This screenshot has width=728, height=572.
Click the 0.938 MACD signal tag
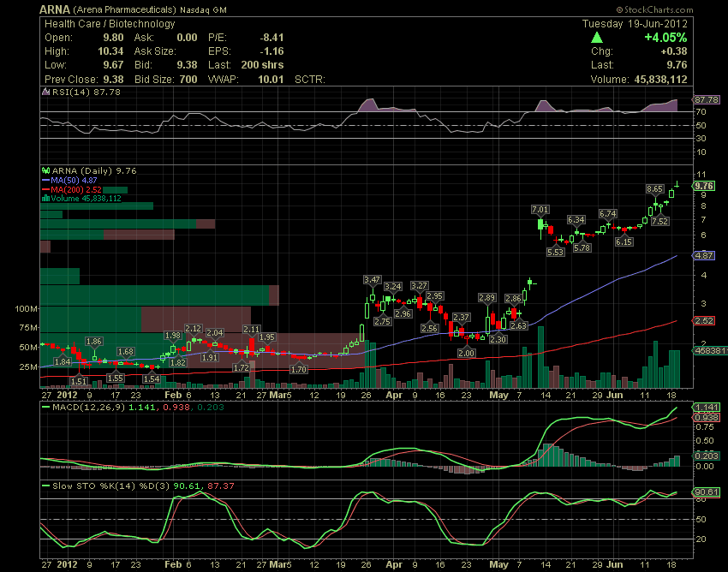pyautogui.click(x=707, y=417)
